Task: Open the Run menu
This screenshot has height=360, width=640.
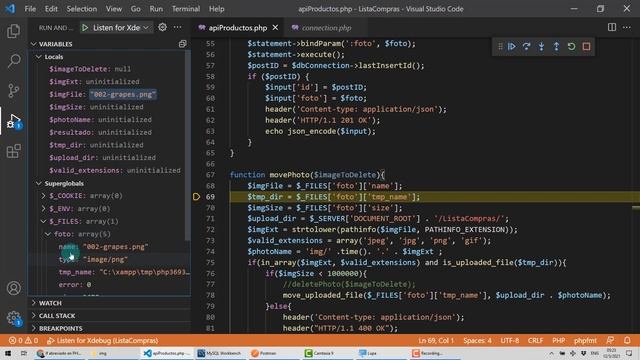Action: 156,9
